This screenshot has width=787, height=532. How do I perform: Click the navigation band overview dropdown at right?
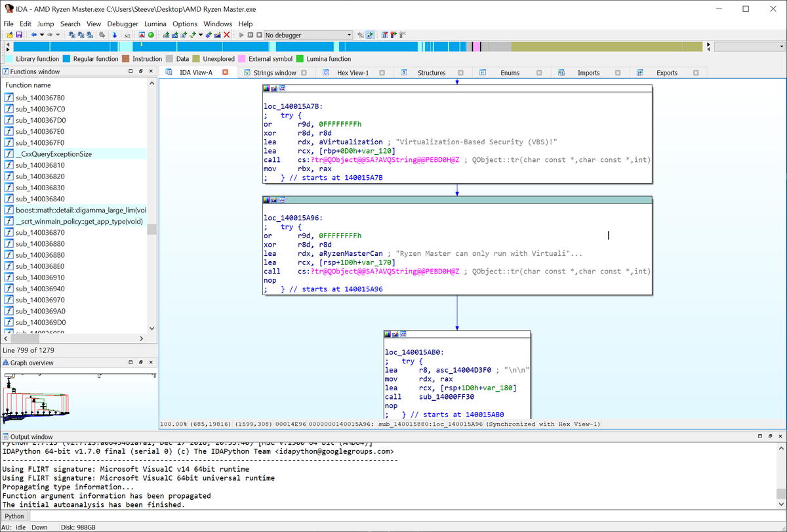click(x=750, y=47)
